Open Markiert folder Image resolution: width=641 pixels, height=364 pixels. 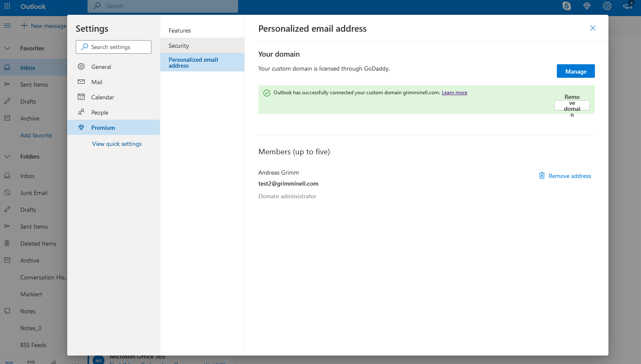(x=34, y=294)
